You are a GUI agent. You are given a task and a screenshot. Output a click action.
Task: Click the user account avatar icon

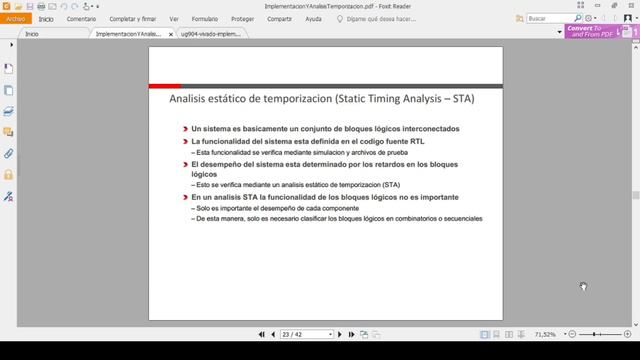pos(628,18)
